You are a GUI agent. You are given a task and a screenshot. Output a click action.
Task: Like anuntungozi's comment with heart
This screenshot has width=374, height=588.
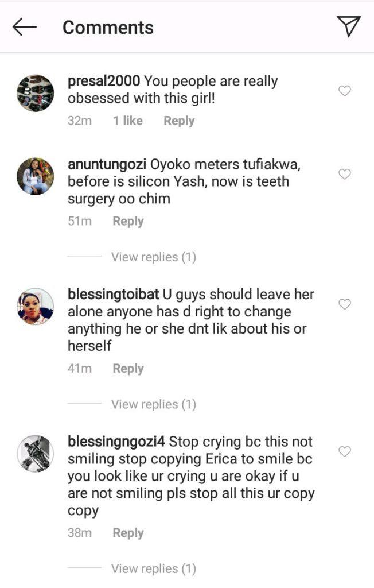point(344,174)
